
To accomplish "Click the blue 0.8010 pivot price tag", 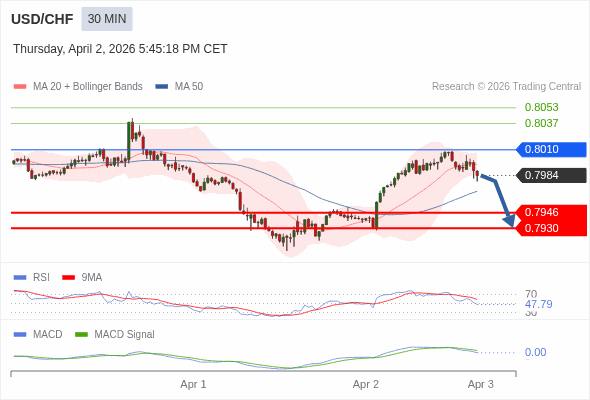I will pyautogui.click(x=551, y=149).
